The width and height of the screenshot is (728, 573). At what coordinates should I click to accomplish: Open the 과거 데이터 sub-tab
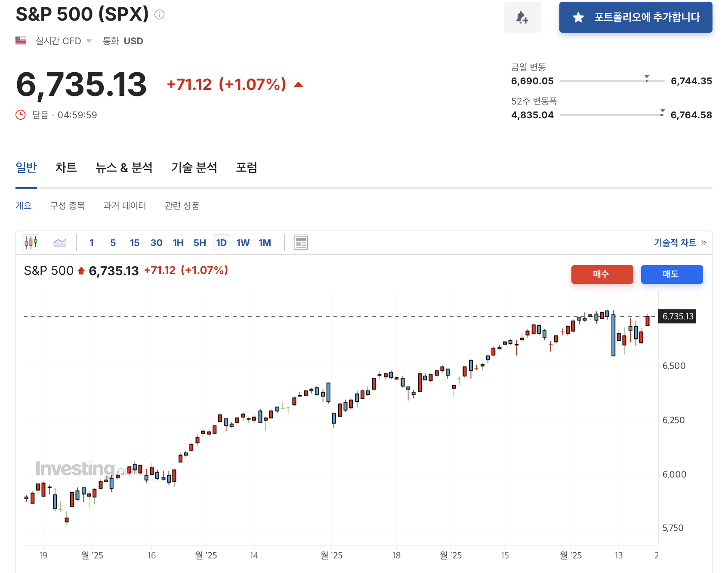(124, 206)
